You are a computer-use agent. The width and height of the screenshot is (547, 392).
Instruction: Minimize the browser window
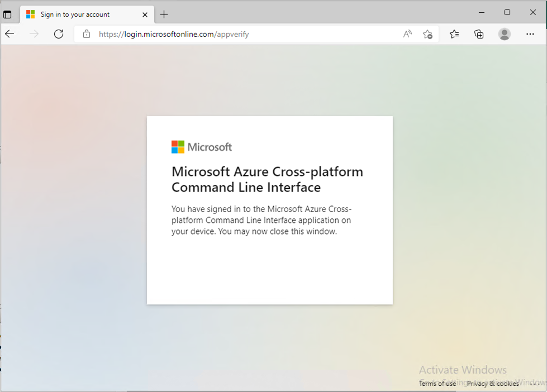tap(482, 12)
